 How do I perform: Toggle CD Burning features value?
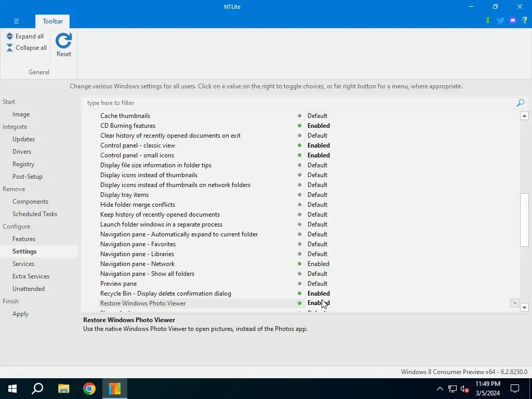coord(318,126)
